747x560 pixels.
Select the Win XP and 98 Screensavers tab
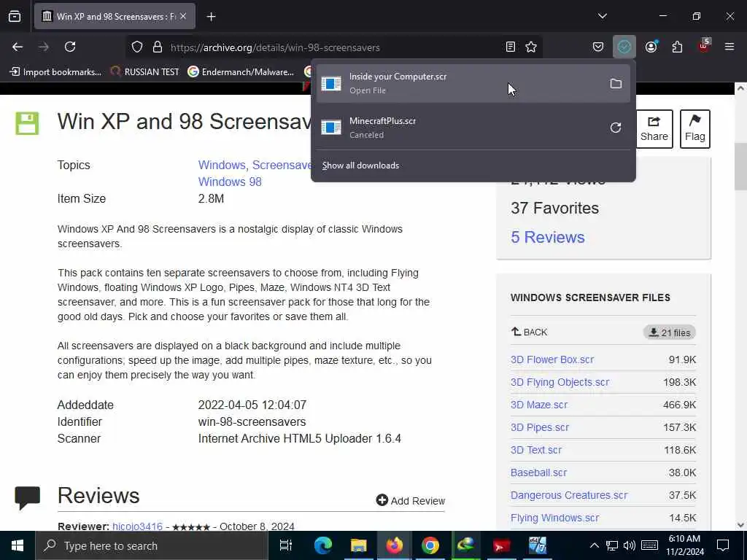[115, 17]
